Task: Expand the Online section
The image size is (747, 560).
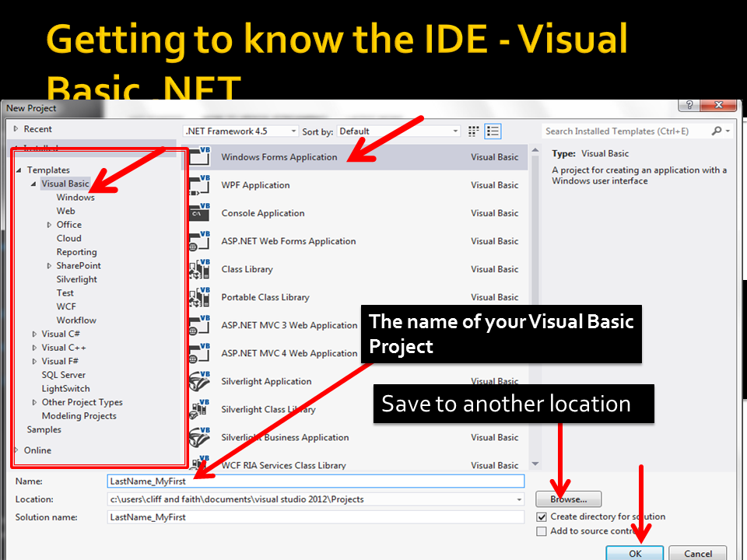Action: [16, 450]
